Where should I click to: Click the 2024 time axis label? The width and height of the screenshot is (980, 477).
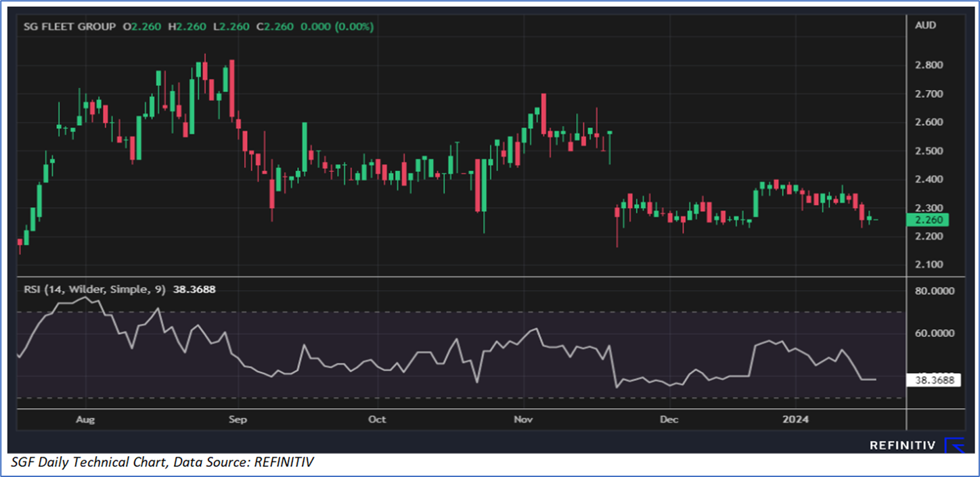click(796, 419)
